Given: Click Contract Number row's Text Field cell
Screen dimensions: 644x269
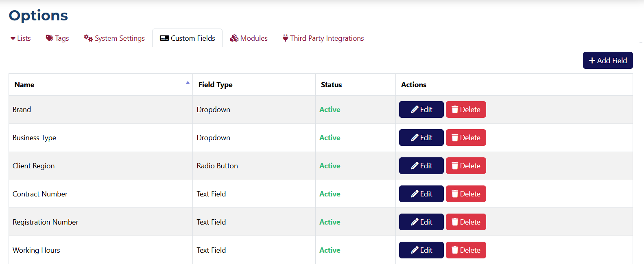Looking at the screenshot, I should click(254, 194).
